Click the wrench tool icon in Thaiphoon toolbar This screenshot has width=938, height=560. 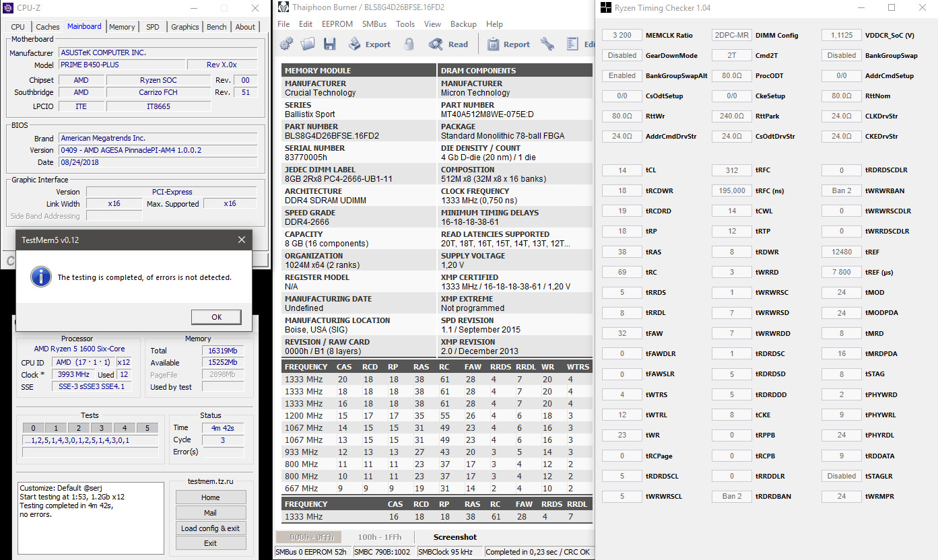(547, 44)
